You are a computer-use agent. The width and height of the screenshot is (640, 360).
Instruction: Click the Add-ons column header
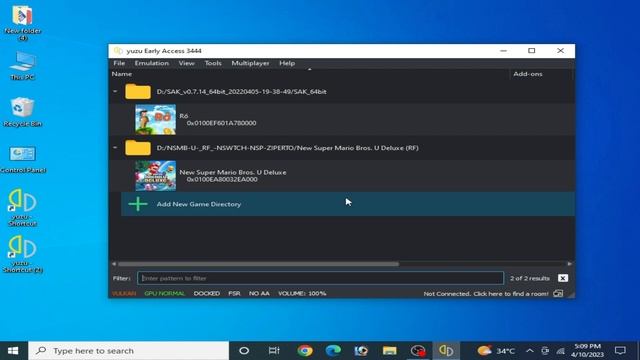(x=528, y=74)
